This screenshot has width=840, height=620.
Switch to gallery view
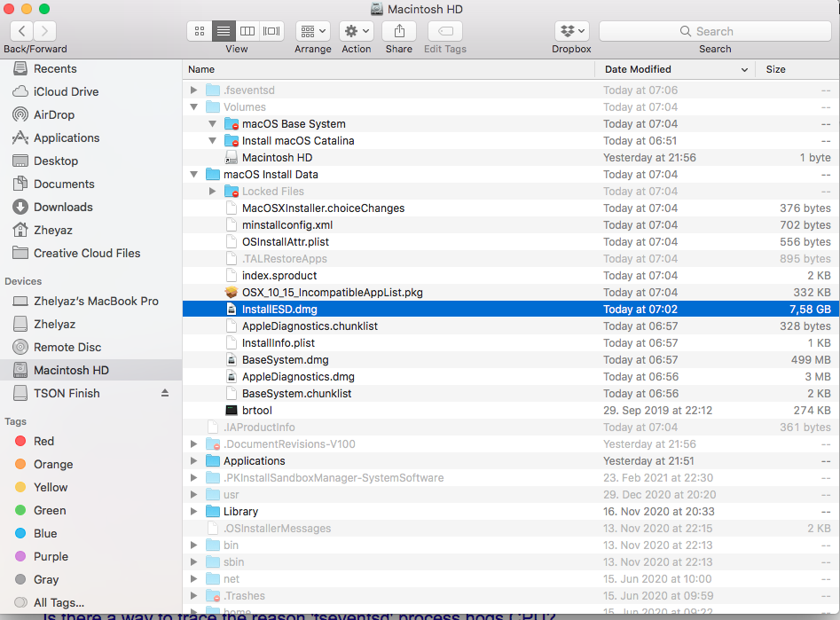(x=271, y=31)
